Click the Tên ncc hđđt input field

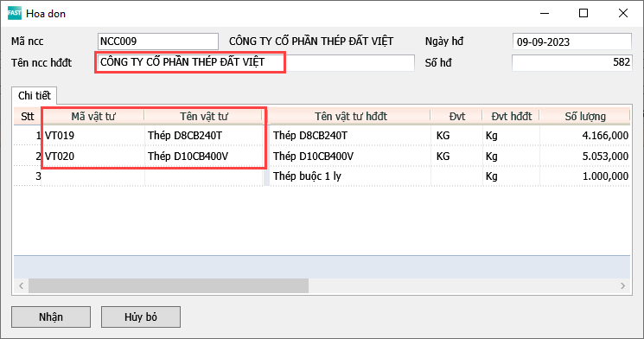click(255, 63)
